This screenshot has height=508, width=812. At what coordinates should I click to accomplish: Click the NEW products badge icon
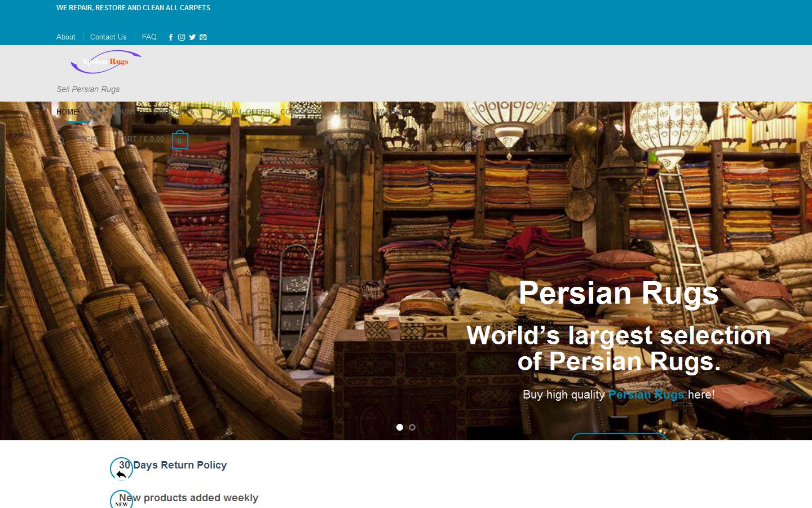pos(120,501)
